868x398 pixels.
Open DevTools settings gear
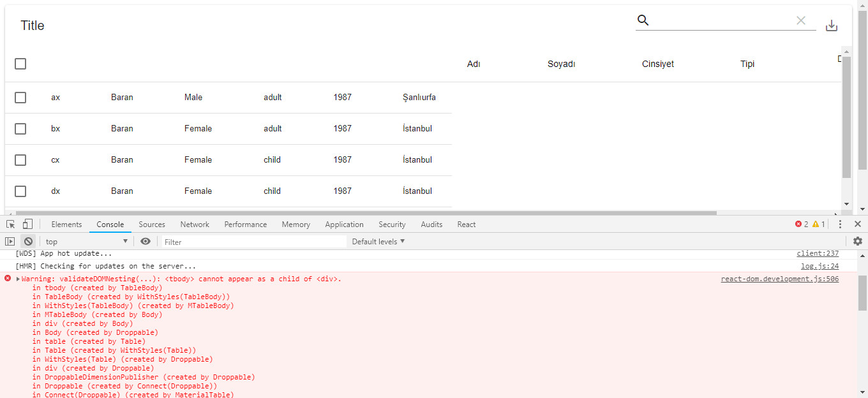[858, 241]
